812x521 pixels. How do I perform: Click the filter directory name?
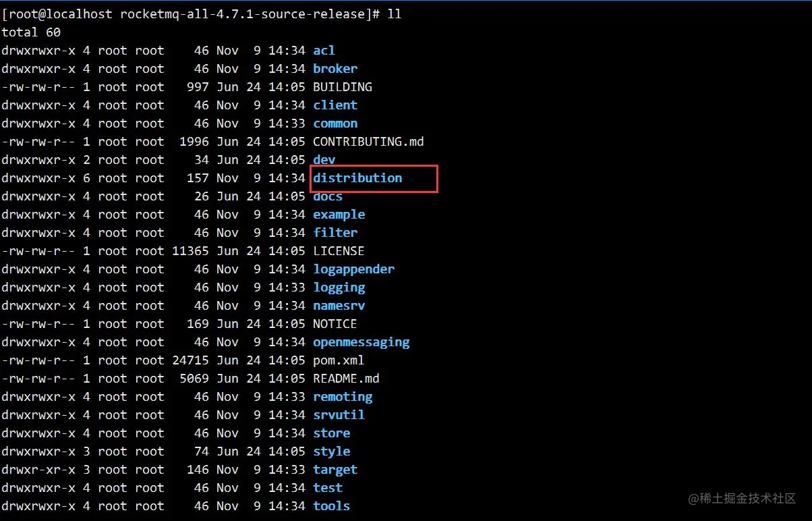[x=335, y=233]
